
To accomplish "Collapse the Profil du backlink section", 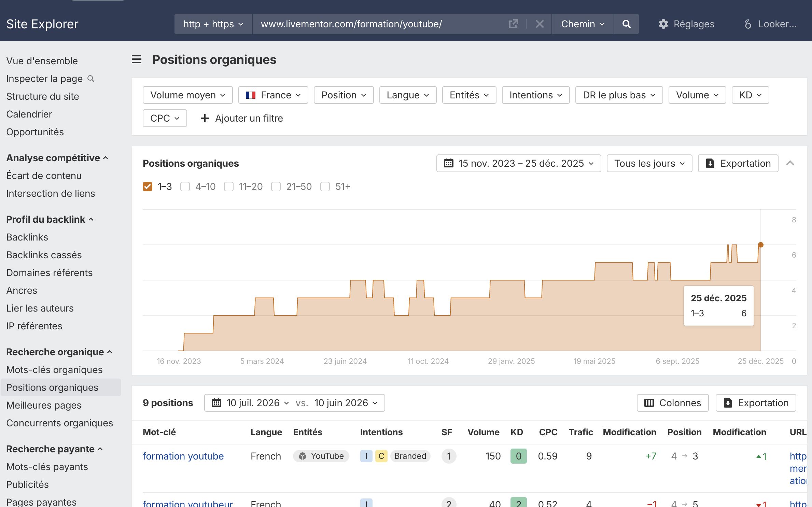I will [x=50, y=219].
